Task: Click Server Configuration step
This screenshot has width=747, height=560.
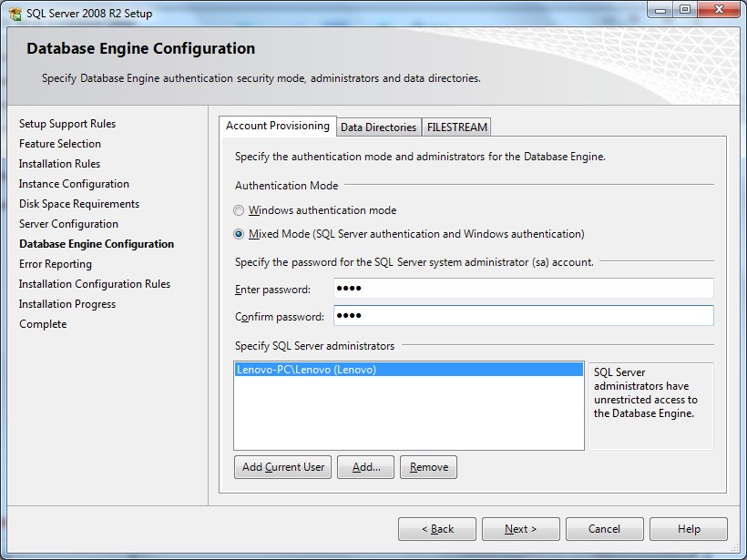Action: pyautogui.click(x=68, y=224)
